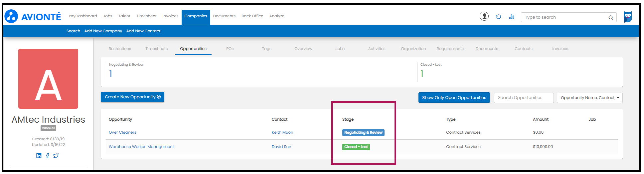Image resolution: width=644 pixels, height=174 pixels.
Task: Click Add New Company in the submenu
Action: (103, 31)
